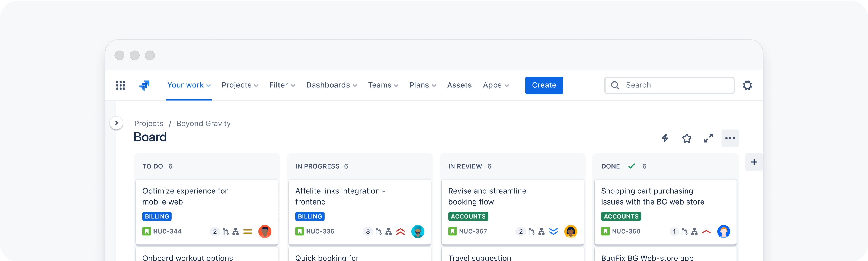Open settings gear icon
Image resolution: width=868 pixels, height=261 pixels.
click(747, 85)
